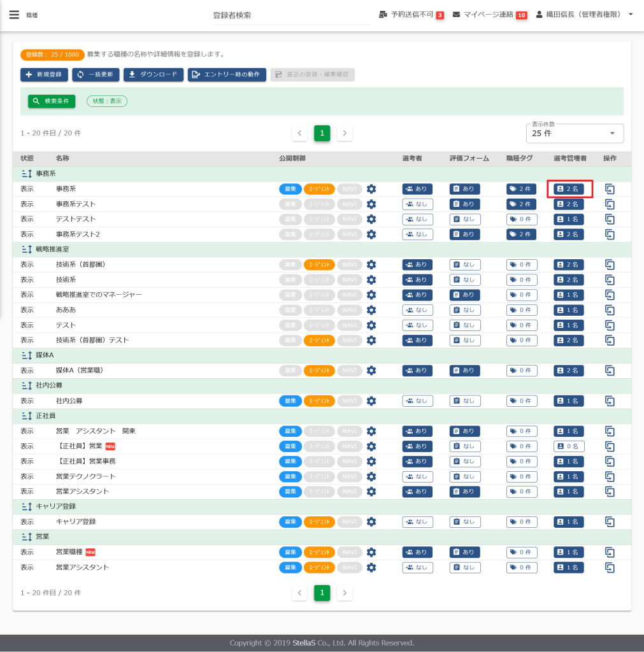Toggle 募集 badge on 社内公募 row
The width and height of the screenshot is (644, 652).
coord(290,401)
